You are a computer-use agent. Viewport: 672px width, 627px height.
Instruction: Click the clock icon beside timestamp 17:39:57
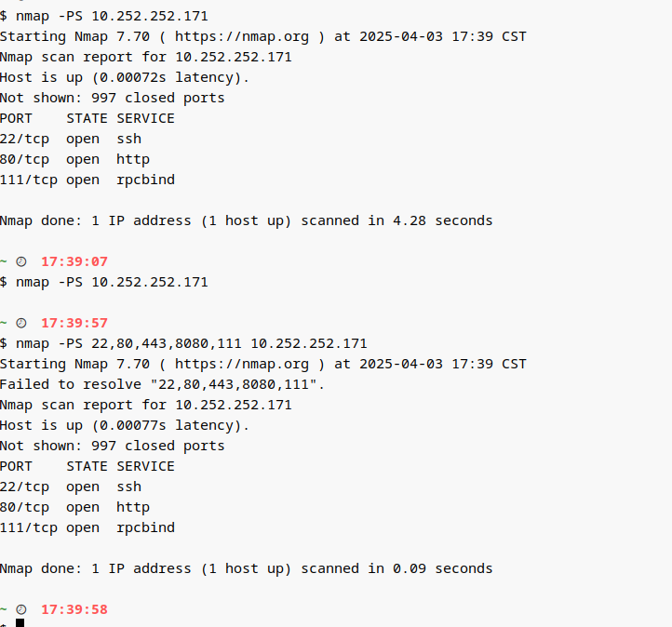point(22,324)
